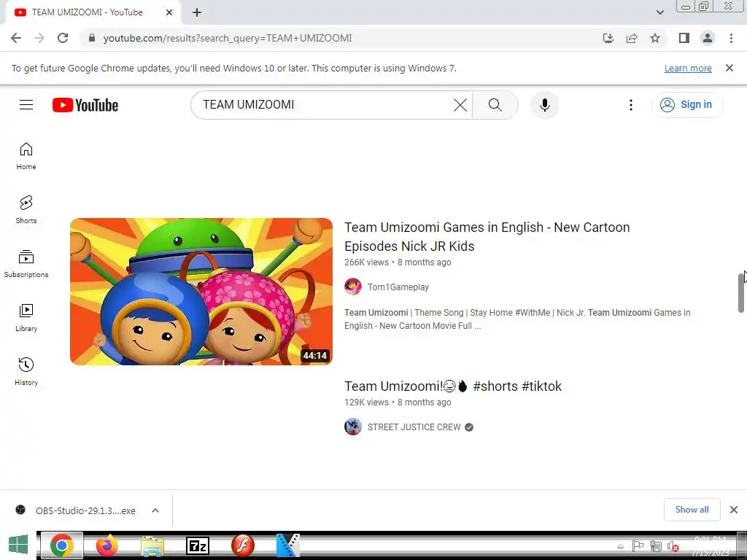The height and width of the screenshot is (560, 747).
Task: Click the YouTube search input box
Action: pyautogui.click(x=324, y=105)
